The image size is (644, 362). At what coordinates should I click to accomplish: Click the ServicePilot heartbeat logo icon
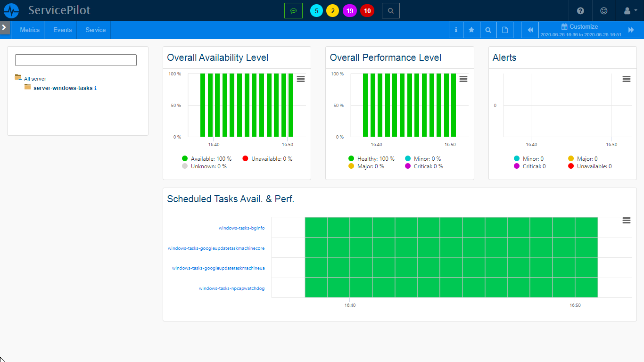tap(11, 10)
